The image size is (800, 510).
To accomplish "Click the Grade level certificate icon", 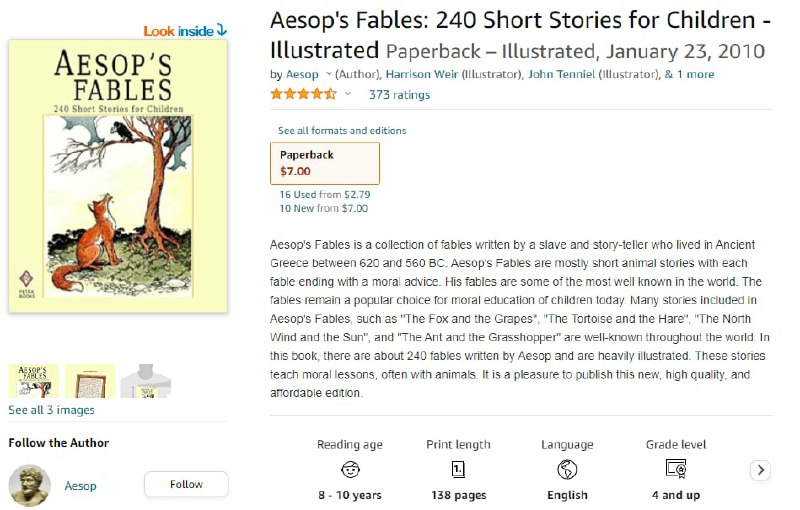I will [x=676, y=469].
